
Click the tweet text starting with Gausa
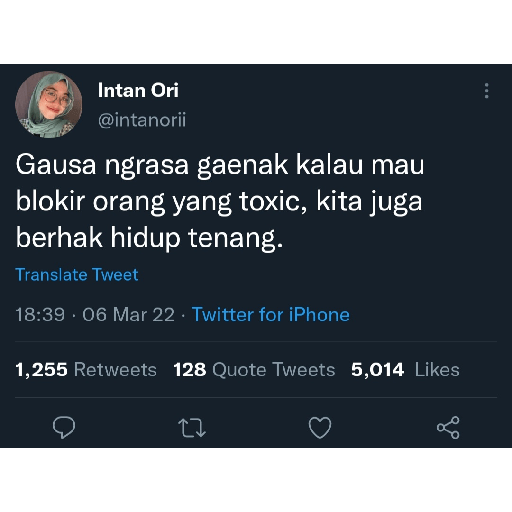pyautogui.click(x=220, y=201)
